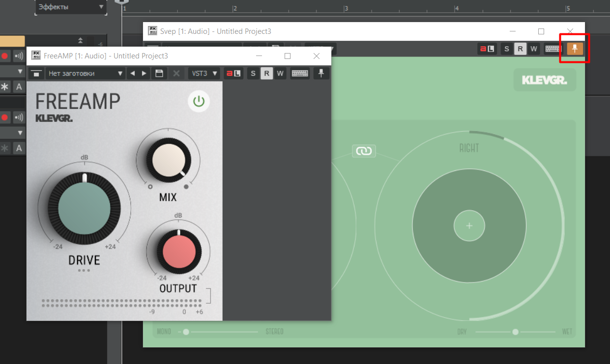Image resolution: width=610 pixels, height=364 pixels.
Task: Click the ACT Learn button in FreeAMP
Action: [233, 74]
